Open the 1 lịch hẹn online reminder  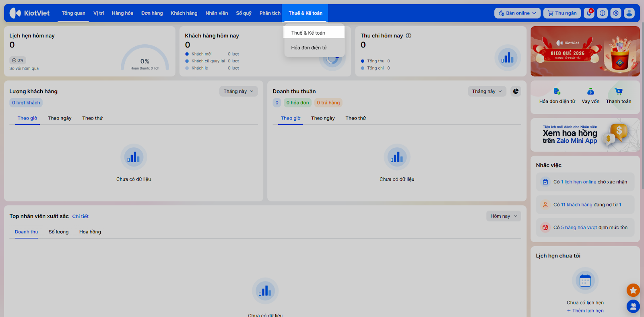[x=585, y=182]
